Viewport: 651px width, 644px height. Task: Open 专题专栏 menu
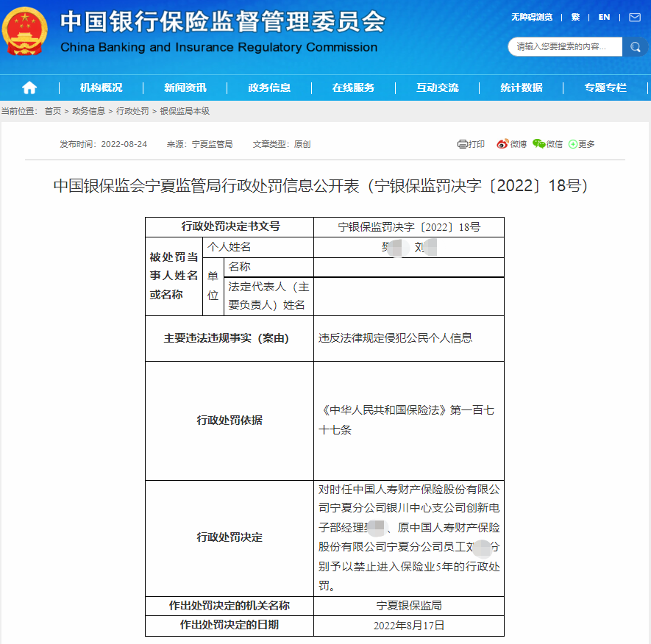(605, 87)
